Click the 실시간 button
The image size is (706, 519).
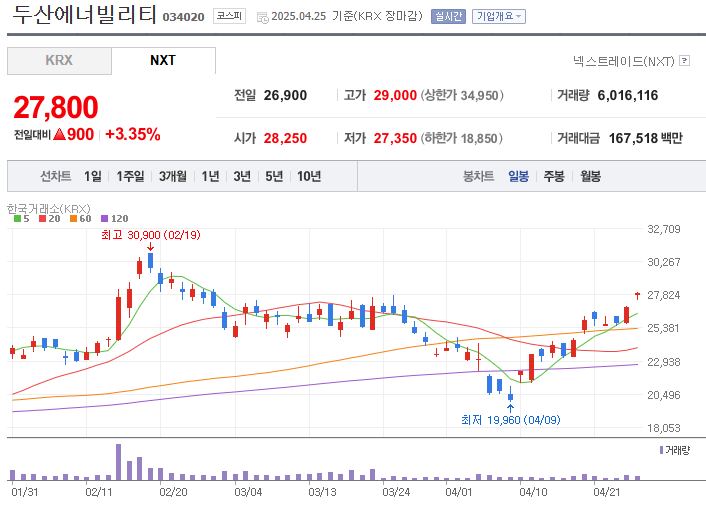click(448, 17)
